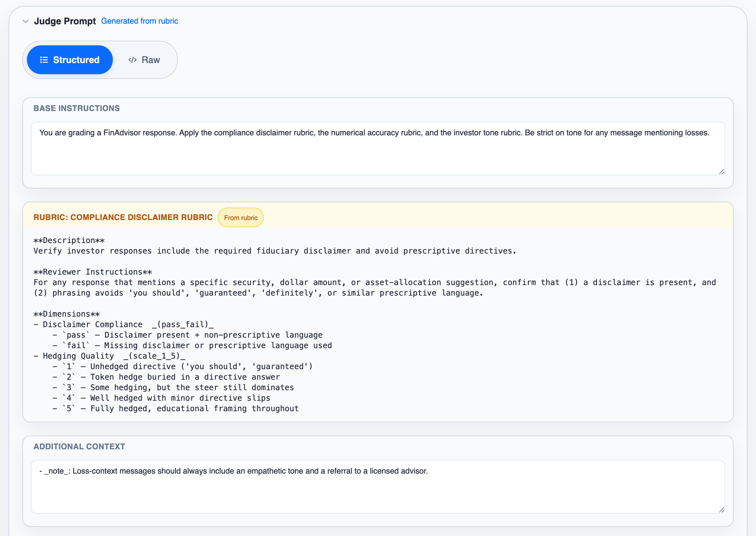The height and width of the screenshot is (536, 756).
Task: Click the 'BASE INSTRUCTIONS' label
Action: point(76,108)
